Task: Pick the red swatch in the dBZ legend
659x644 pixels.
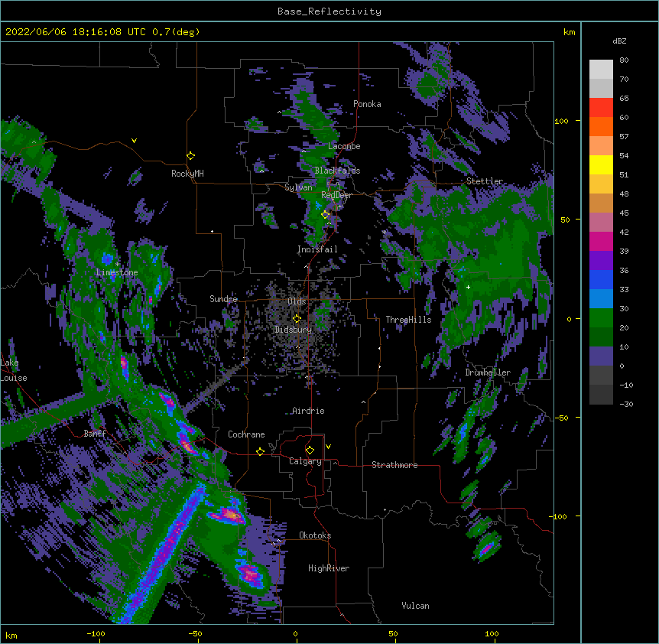Action: 601,108
